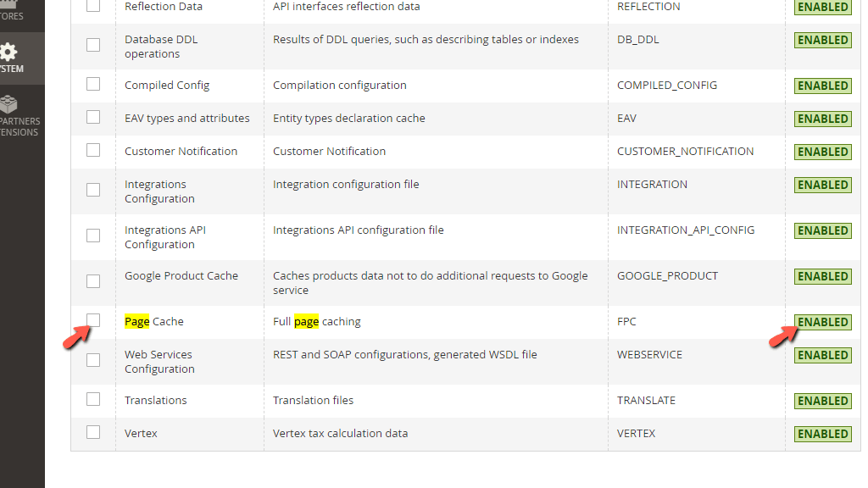Select the Page Cache checkbox
The width and height of the screenshot is (868, 488).
pos(92,320)
